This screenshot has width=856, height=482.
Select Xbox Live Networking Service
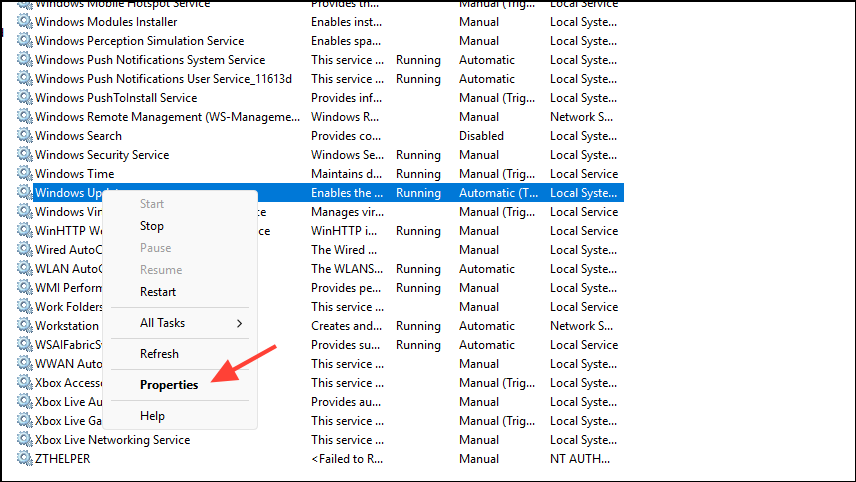click(x=112, y=440)
